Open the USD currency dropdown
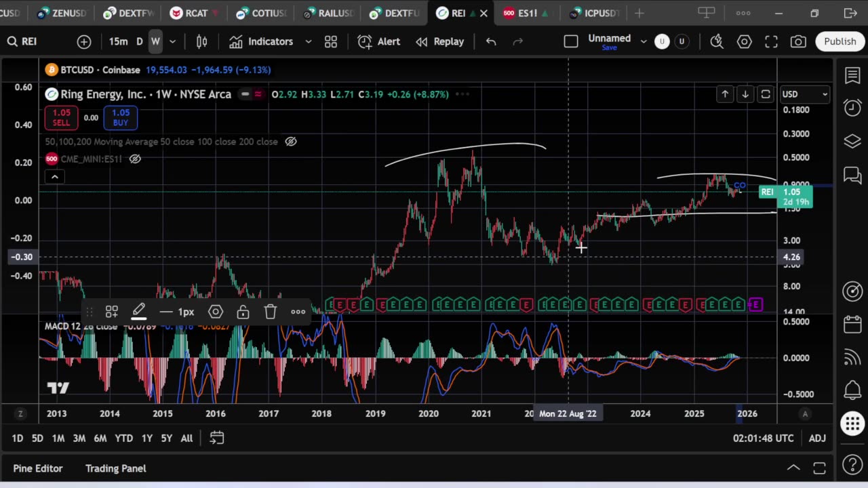 click(x=805, y=94)
